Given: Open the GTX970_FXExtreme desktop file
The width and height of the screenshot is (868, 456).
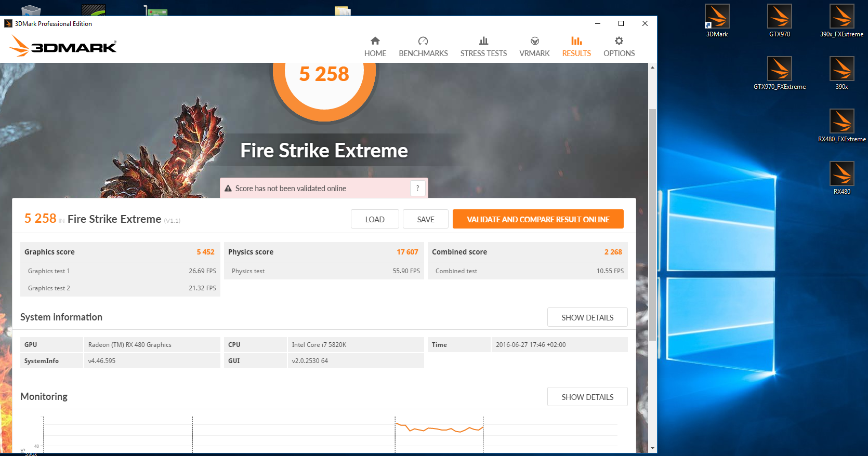Looking at the screenshot, I should (x=780, y=73).
